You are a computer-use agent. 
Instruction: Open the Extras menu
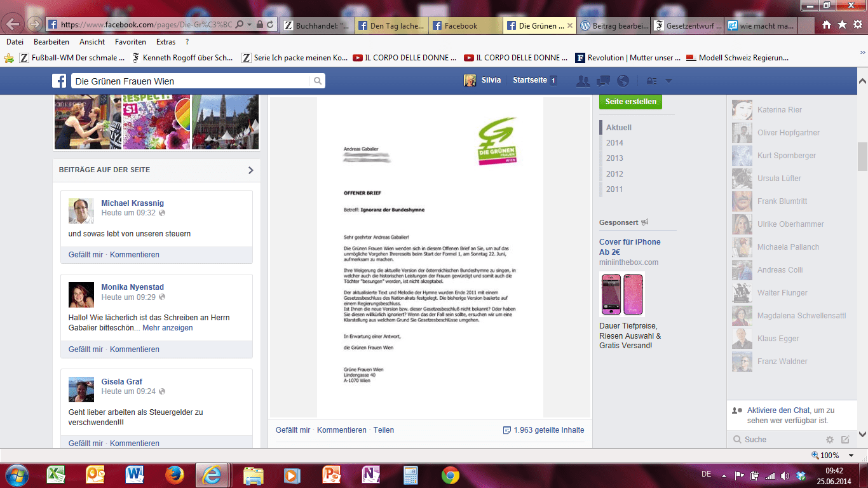[166, 42]
